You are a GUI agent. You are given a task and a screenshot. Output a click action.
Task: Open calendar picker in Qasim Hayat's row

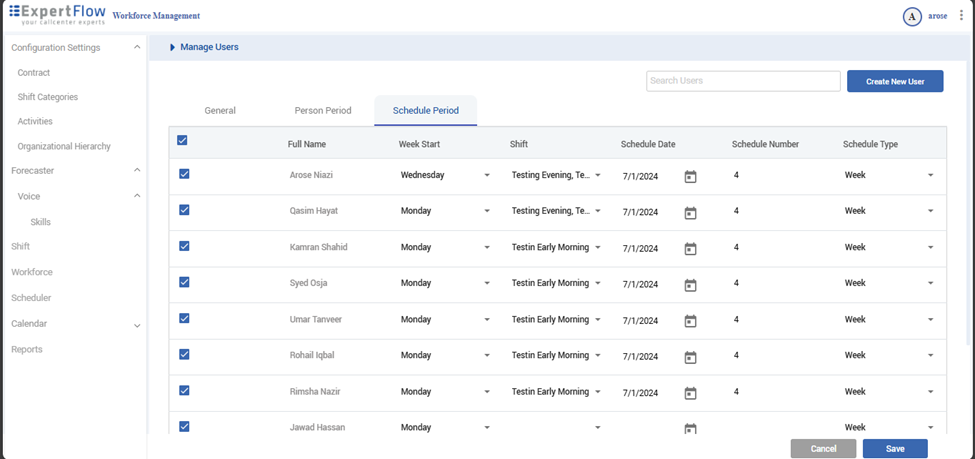click(x=690, y=213)
